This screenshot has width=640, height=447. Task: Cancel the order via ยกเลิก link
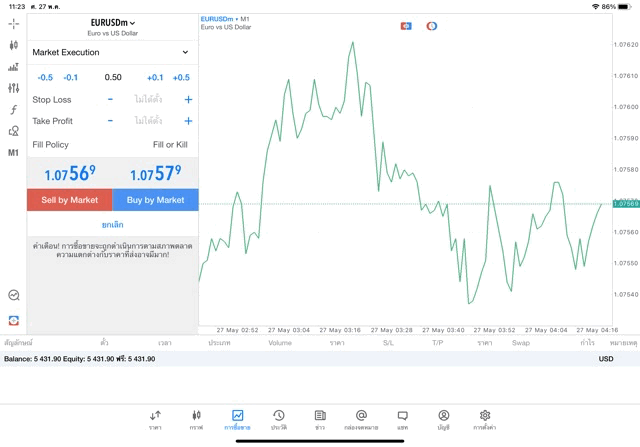(113, 225)
